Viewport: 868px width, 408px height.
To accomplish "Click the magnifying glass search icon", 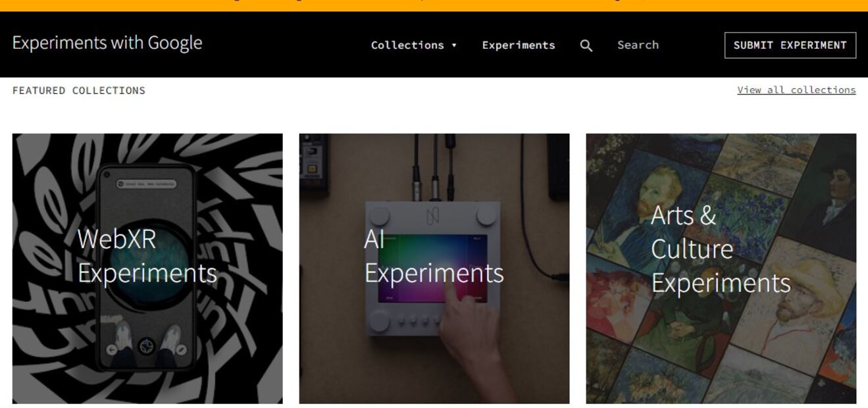I will coord(586,45).
